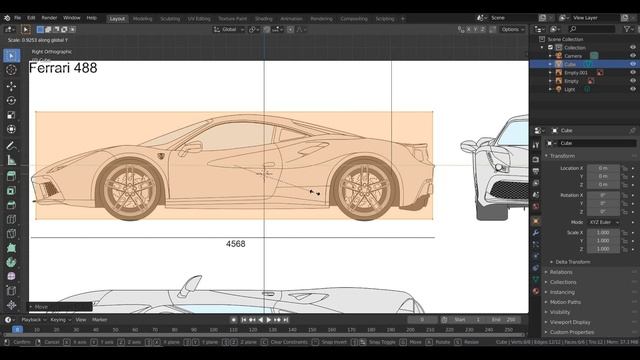Click the Scale X value field
The width and height of the screenshot is (640, 360).
(x=603, y=233)
